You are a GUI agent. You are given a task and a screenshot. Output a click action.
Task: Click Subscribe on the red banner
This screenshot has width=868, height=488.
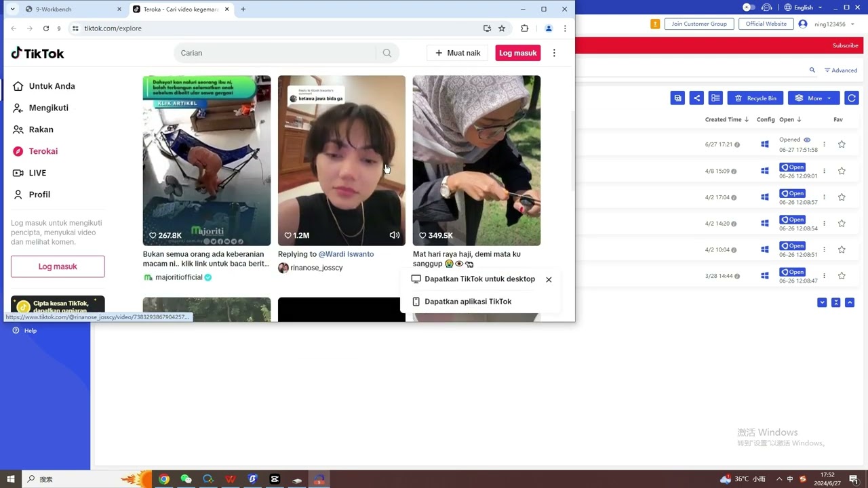[x=845, y=45]
